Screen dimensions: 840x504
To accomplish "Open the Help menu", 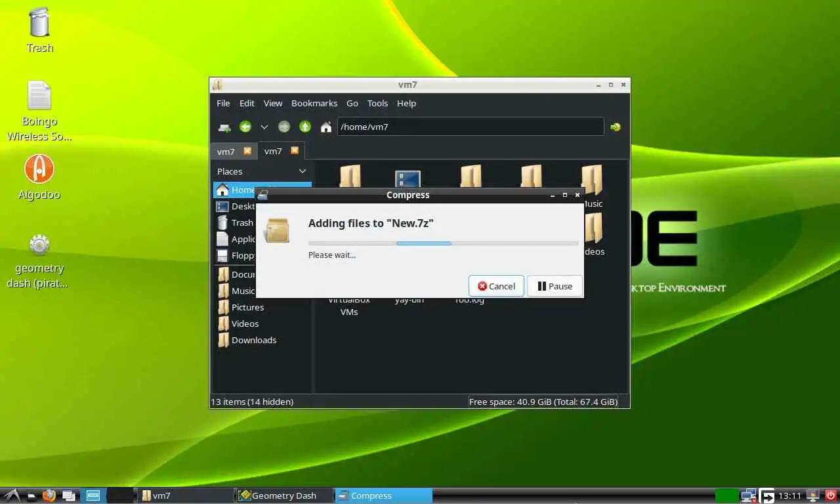I will click(x=406, y=103).
